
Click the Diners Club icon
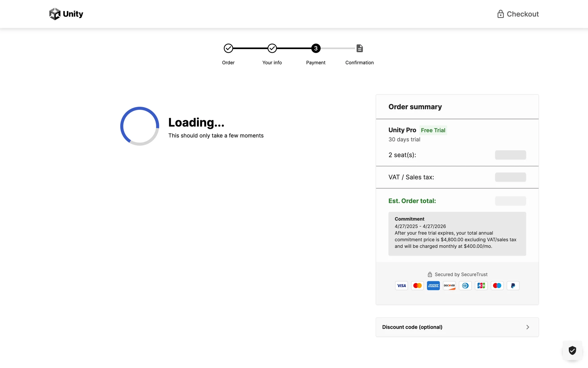tap(465, 286)
